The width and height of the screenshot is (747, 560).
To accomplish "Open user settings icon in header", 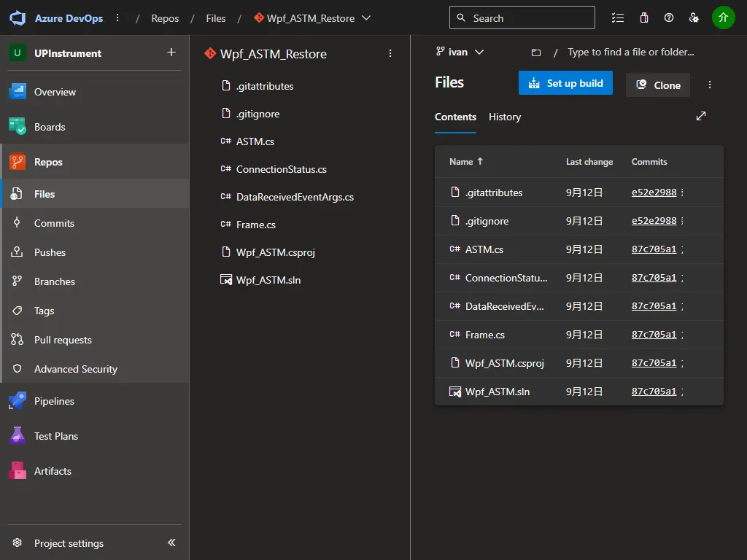I will 694,18.
